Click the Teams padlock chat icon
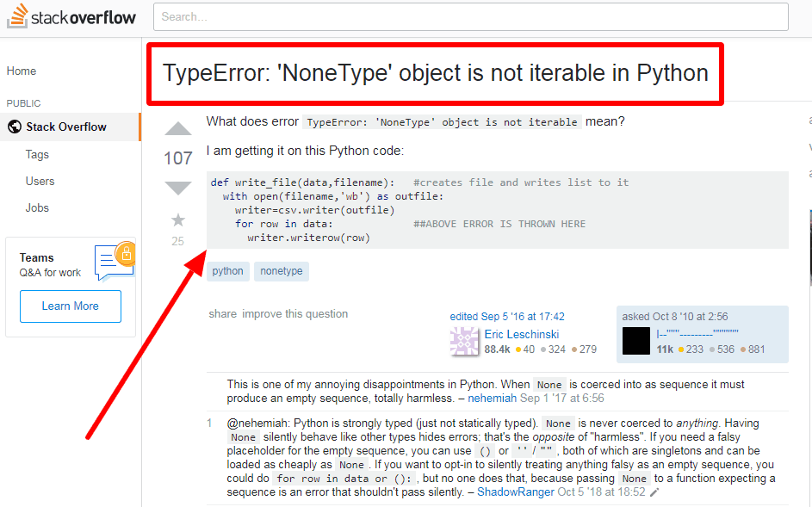 click(115, 262)
